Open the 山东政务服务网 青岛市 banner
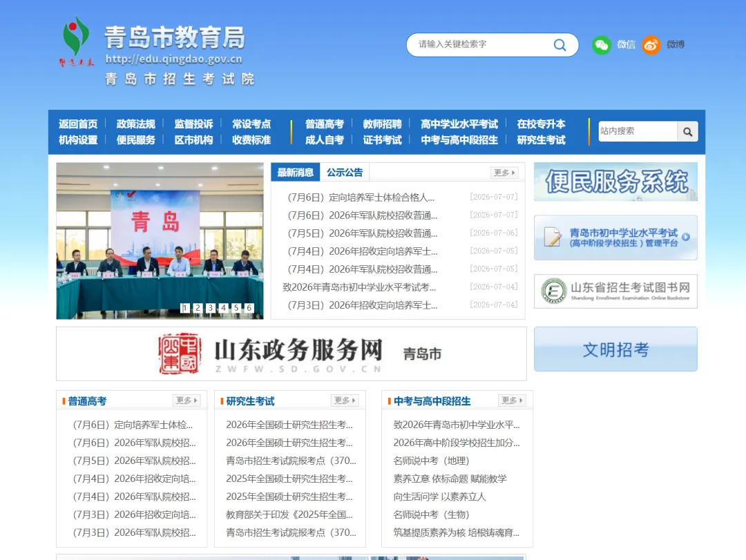This screenshot has width=746, height=560. coord(291,354)
